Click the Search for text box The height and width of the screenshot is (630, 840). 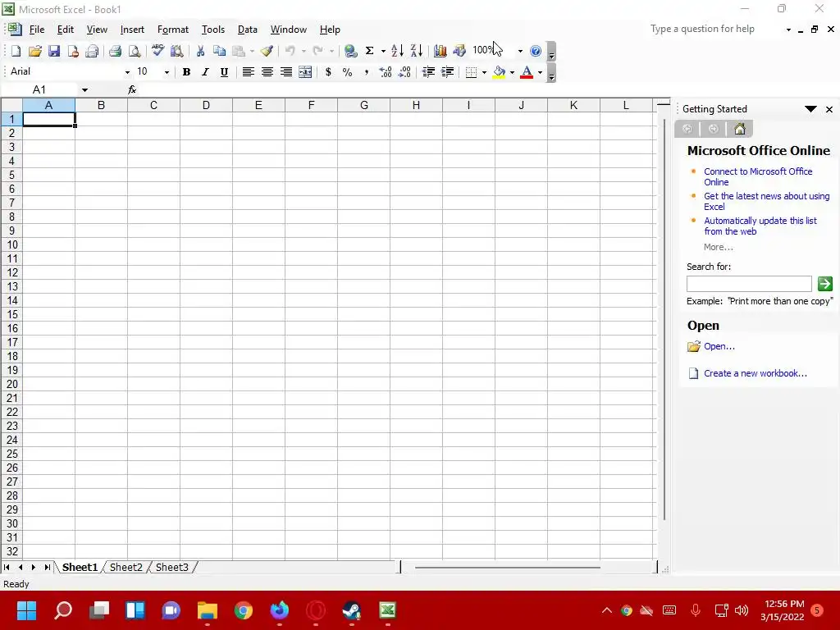coord(749,283)
